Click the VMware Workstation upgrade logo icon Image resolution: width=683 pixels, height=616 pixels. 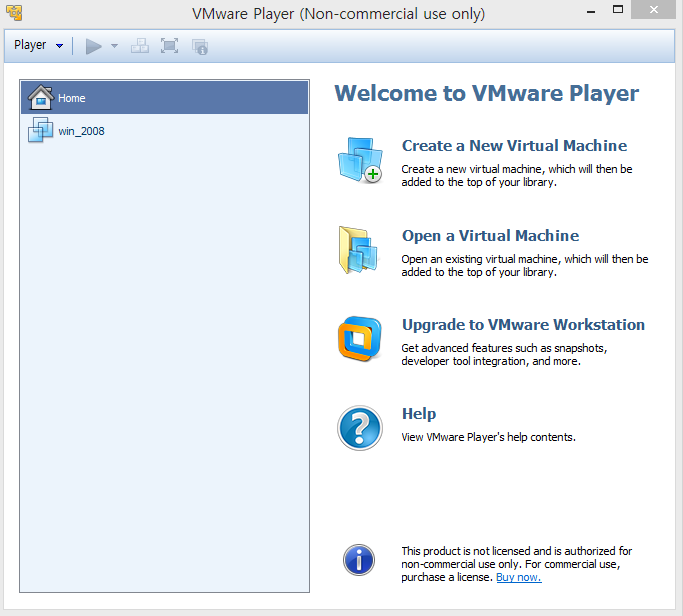click(360, 339)
